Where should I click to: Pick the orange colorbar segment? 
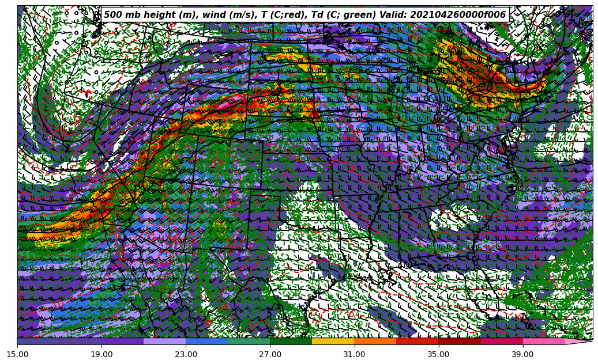[375, 342]
